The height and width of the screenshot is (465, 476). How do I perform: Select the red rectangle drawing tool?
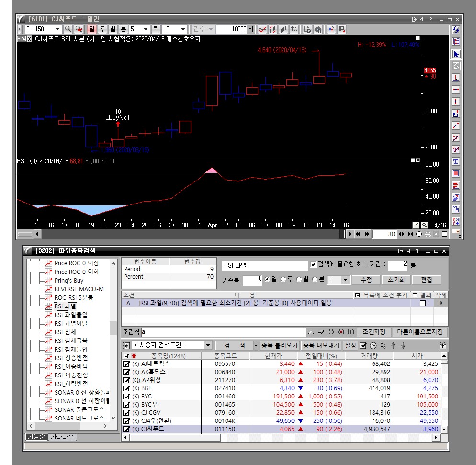coord(455,173)
